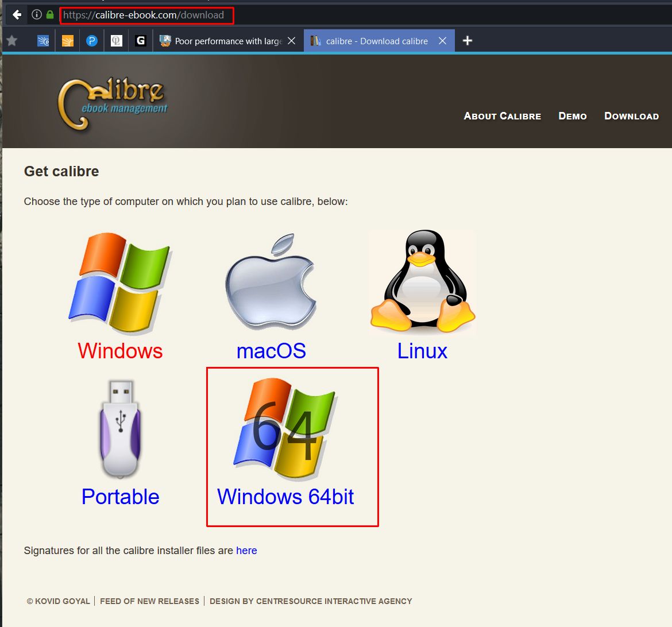
Task: Click the Apple logo image
Action: click(x=271, y=281)
